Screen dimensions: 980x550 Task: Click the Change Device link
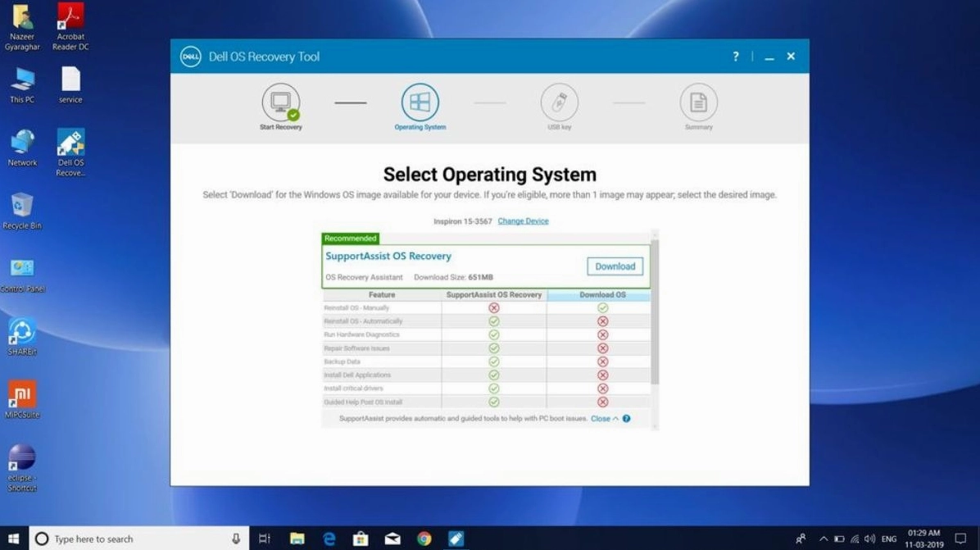pyautogui.click(x=523, y=221)
